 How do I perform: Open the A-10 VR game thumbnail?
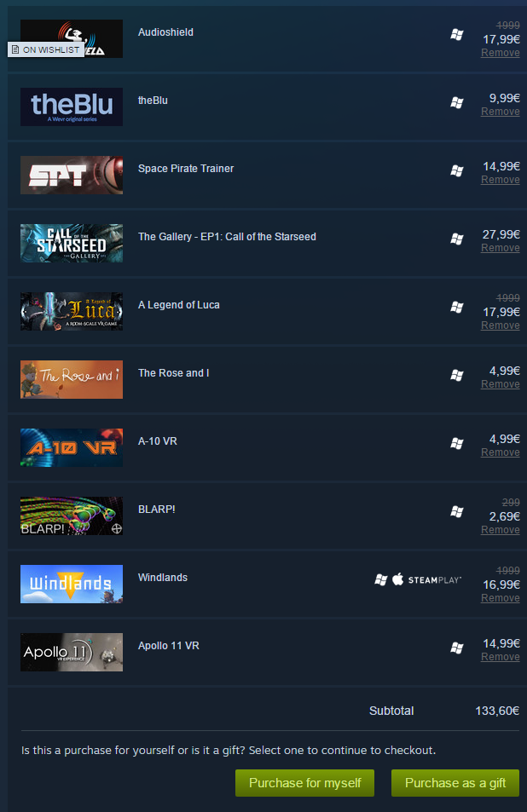click(72, 448)
